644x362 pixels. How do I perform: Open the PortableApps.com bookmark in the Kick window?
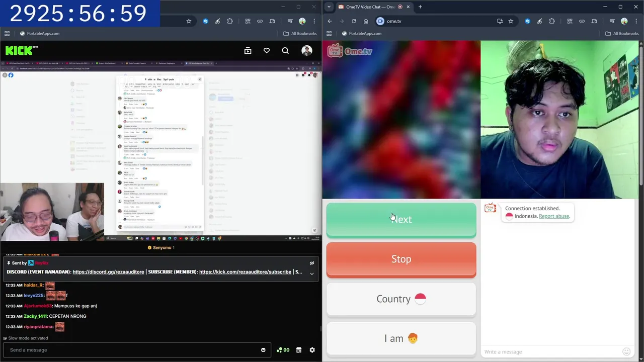pos(39,33)
